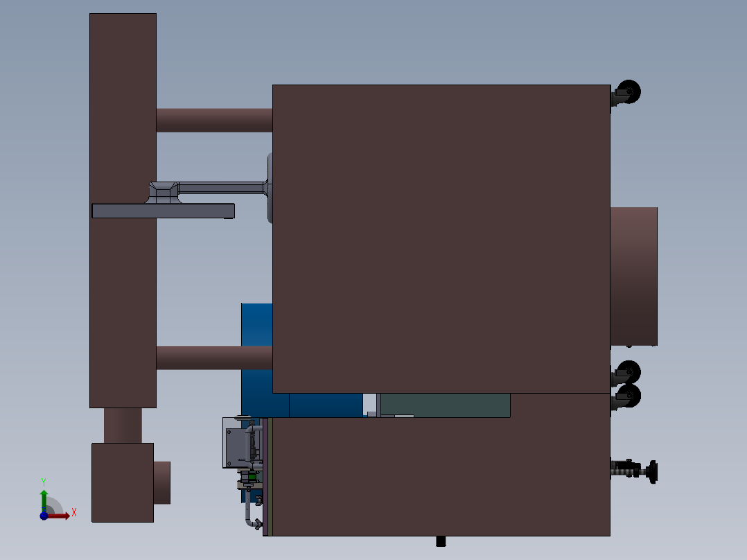Select the tall brown column on the left
This screenshot has width=747, height=560.
point(123,210)
